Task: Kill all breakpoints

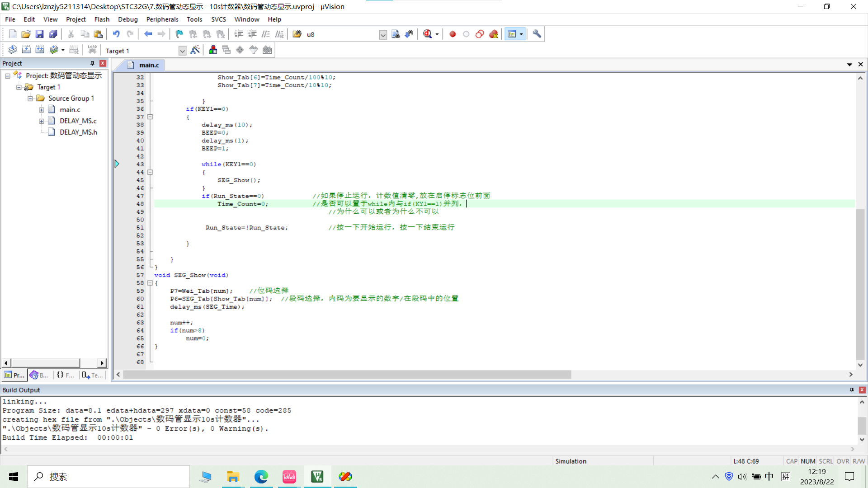Action: pos(493,34)
